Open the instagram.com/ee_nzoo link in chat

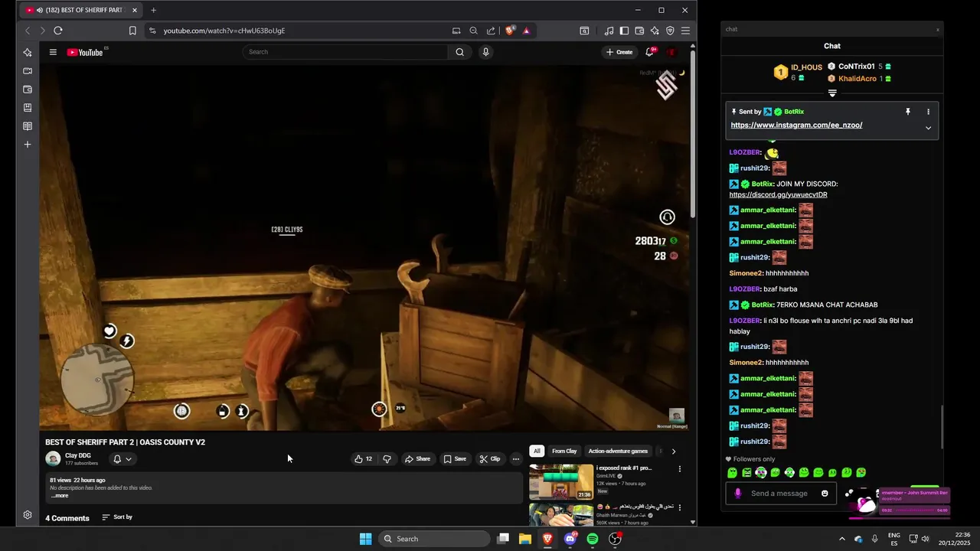[796, 126]
